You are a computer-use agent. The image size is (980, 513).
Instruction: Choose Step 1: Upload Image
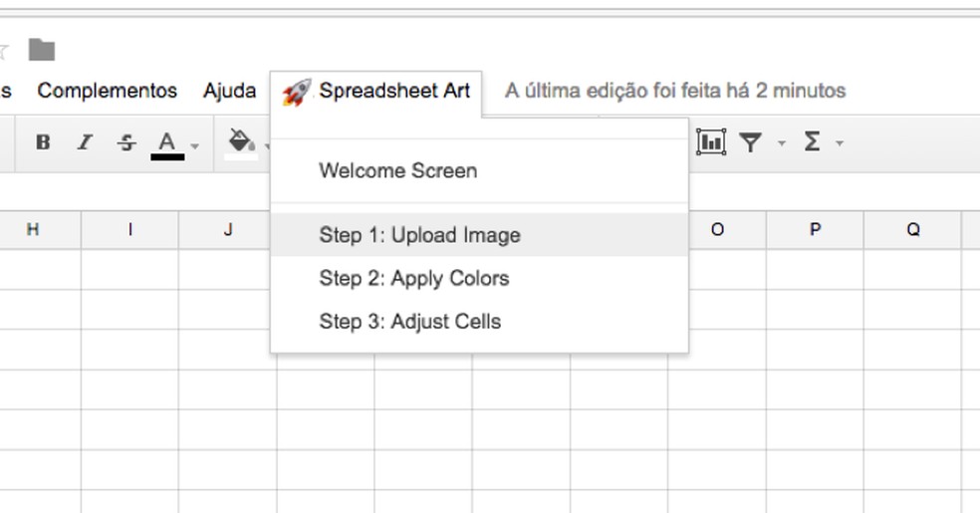click(419, 235)
